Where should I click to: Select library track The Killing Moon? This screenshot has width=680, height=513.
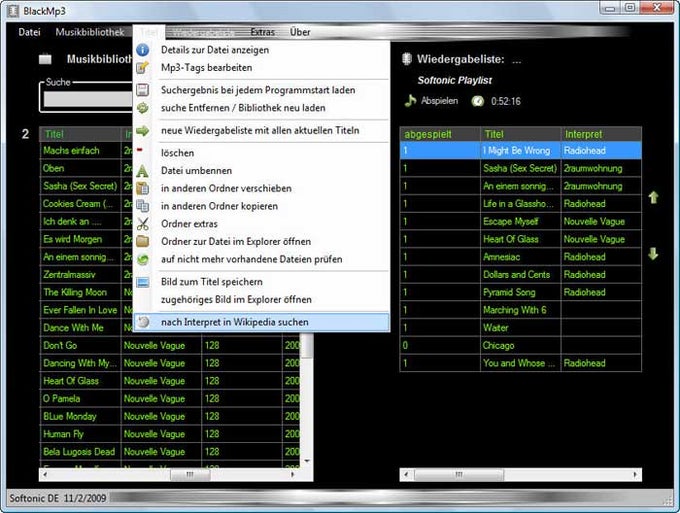point(80,292)
